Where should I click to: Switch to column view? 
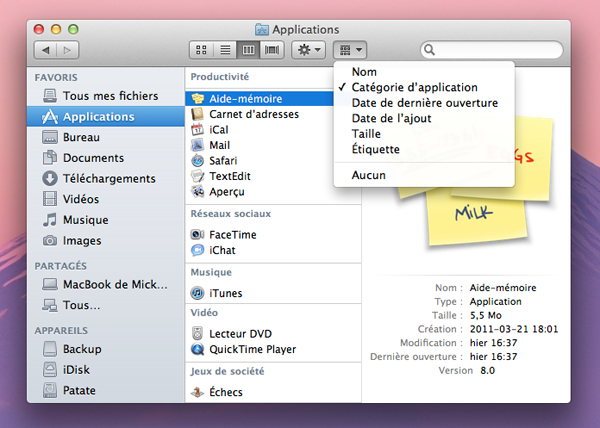[248, 50]
